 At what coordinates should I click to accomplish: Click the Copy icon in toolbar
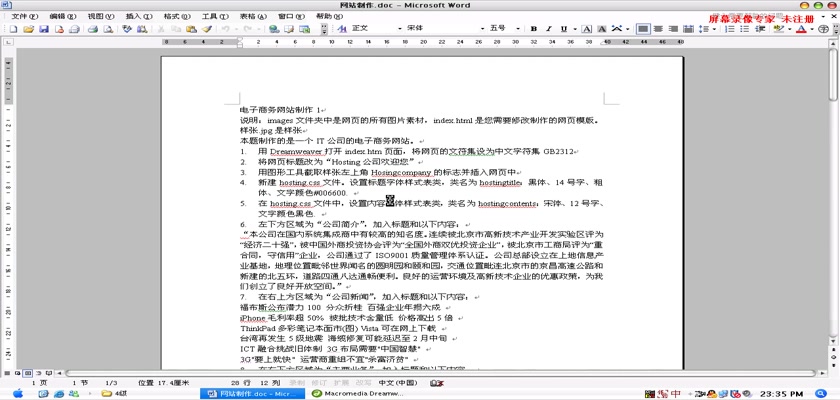(x=176, y=29)
